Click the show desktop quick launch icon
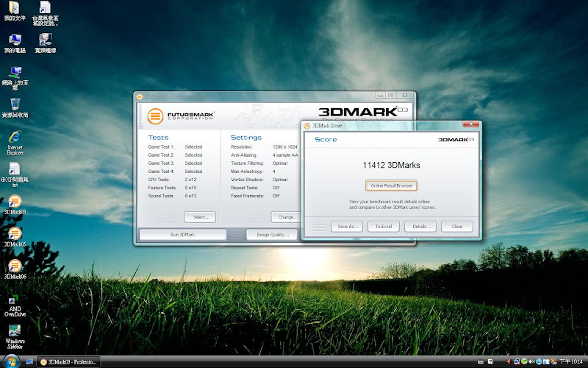 tap(29, 362)
